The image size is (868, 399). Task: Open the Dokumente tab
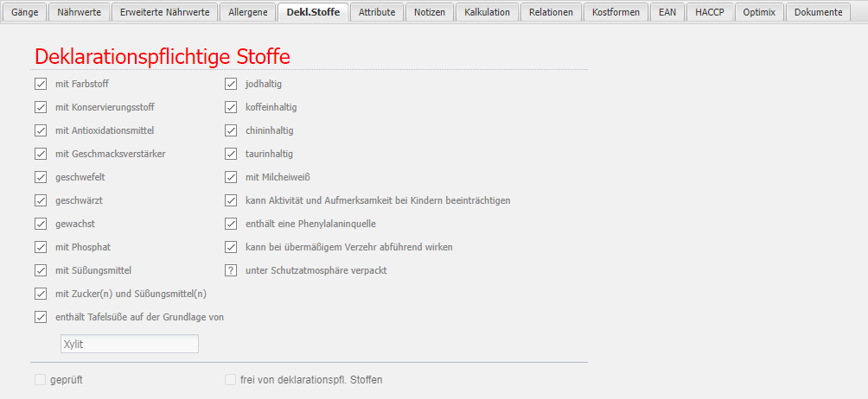818,12
